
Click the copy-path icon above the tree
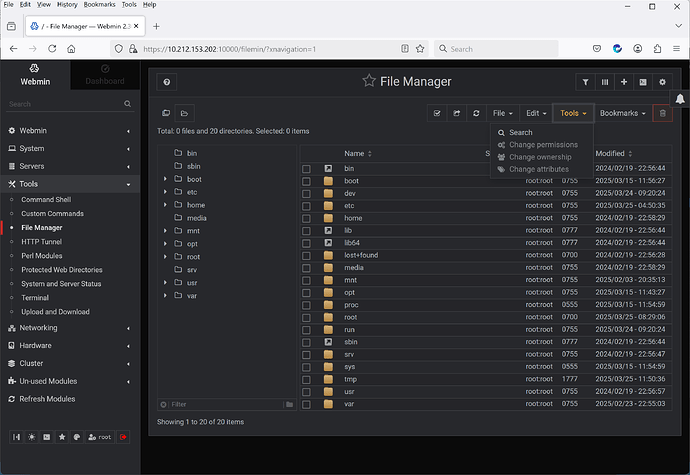[x=166, y=113]
